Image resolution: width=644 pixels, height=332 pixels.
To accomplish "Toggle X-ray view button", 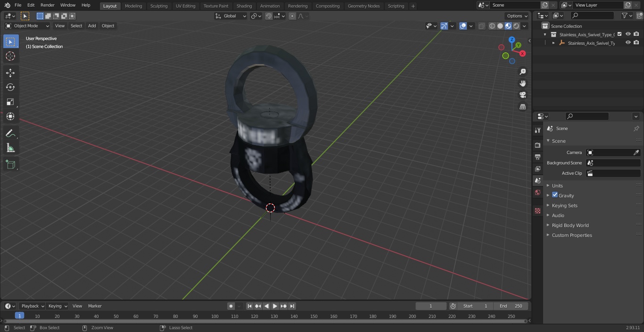I will click(481, 26).
